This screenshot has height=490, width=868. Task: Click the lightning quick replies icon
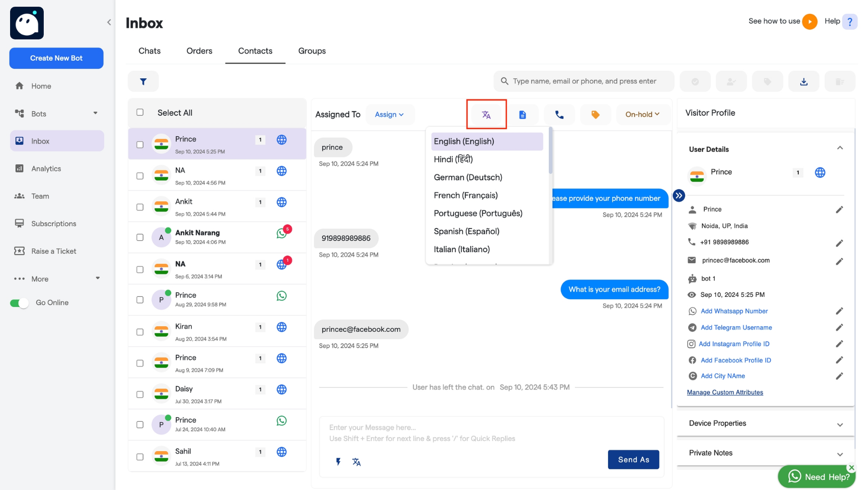point(338,462)
